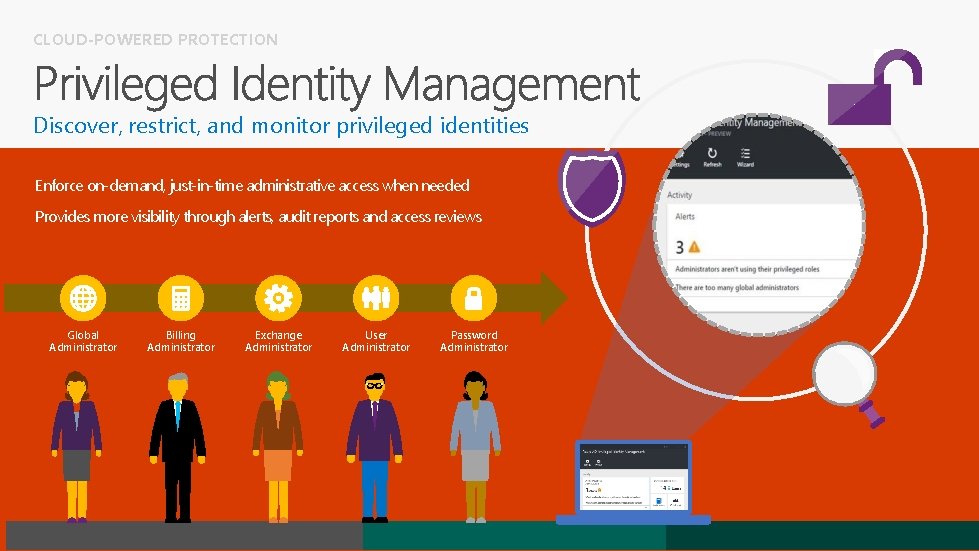
Task: Open 'There are too many global administrators' alert
Action: pyautogui.click(x=737, y=288)
